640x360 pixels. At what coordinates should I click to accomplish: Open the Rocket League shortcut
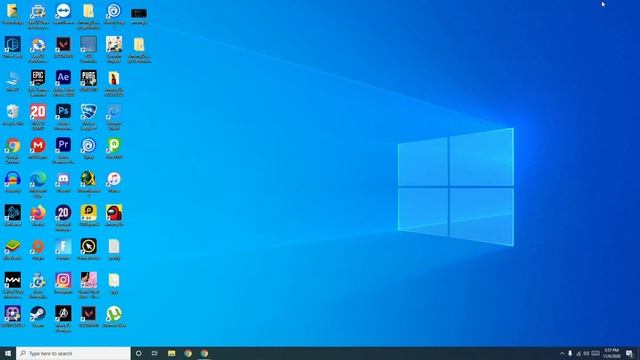point(89,111)
